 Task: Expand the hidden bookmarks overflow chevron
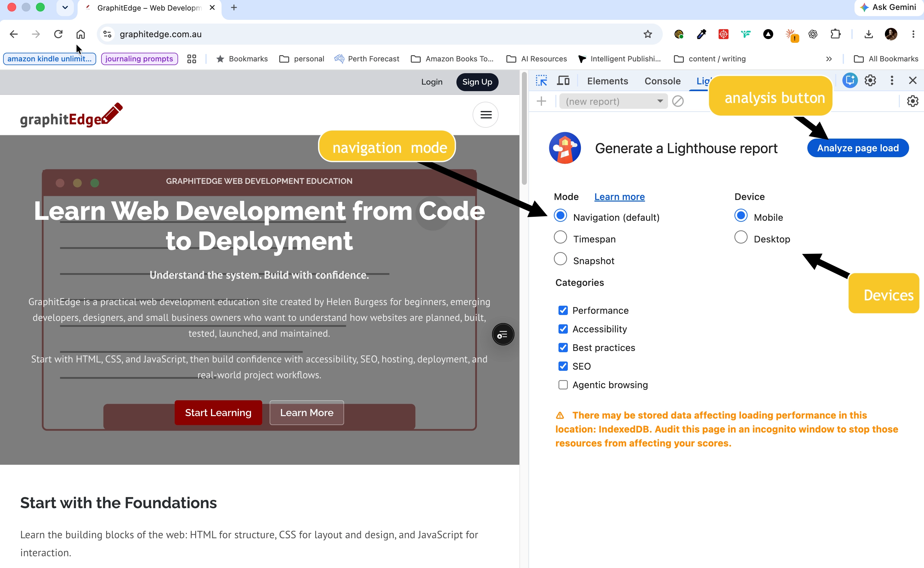[828, 59]
